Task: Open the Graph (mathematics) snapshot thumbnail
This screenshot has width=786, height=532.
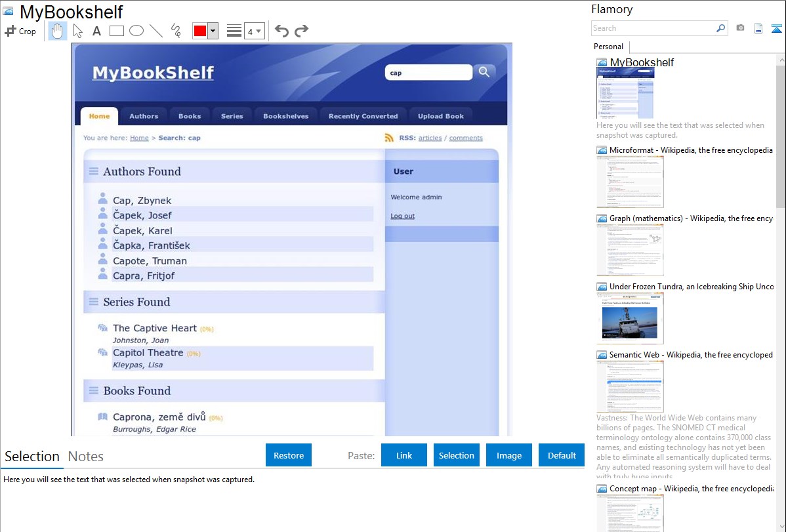Action: [x=630, y=250]
